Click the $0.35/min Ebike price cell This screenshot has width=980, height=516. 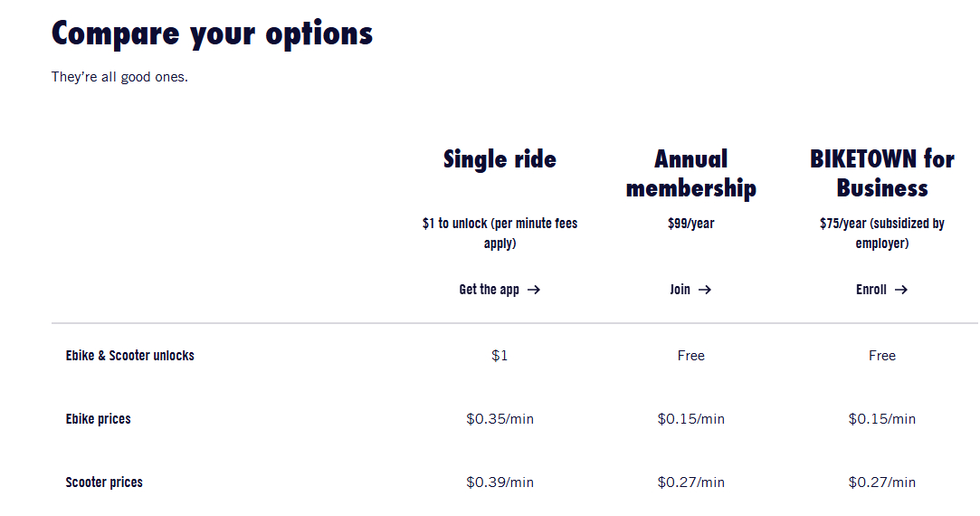[500, 419]
